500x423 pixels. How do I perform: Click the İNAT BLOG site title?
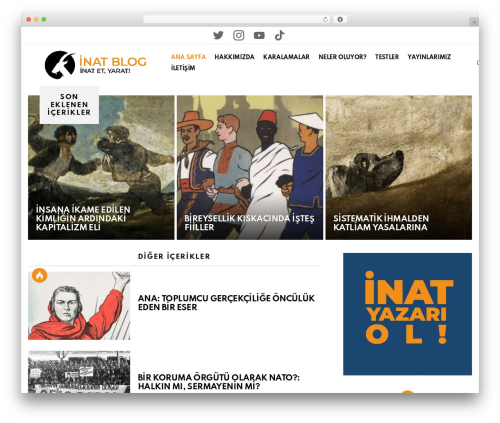113,61
